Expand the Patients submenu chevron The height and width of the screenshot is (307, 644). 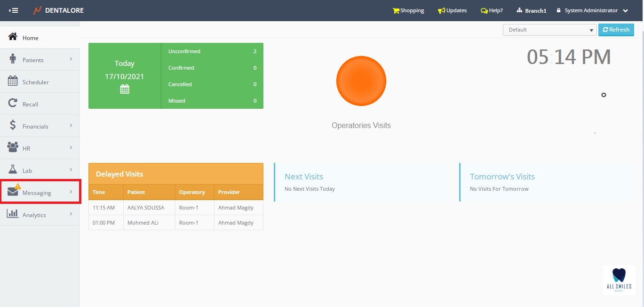point(71,59)
